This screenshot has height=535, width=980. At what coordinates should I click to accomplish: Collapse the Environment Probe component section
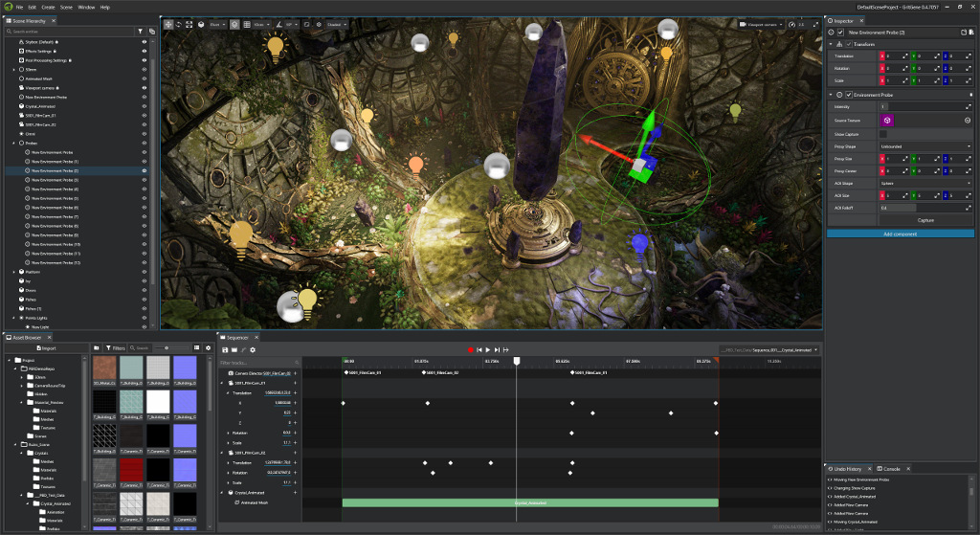point(831,95)
